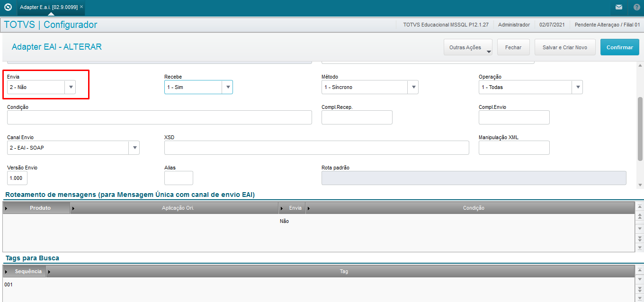Open the Envia dropdown showing 2 - Não

tap(70, 87)
